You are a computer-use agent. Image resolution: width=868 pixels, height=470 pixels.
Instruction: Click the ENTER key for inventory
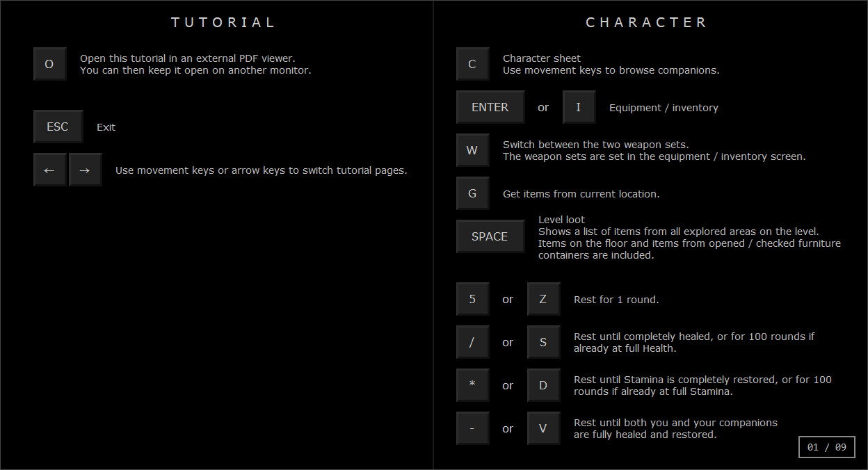pyautogui.click(x=490, y=107)
